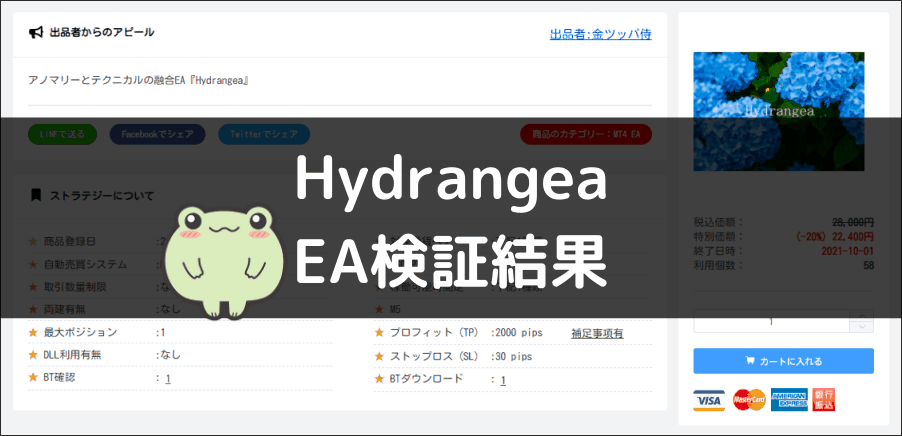Open BT確認 link numbered 1
Viewport: 902px width, 436px height.
click(x=168, y=378)
